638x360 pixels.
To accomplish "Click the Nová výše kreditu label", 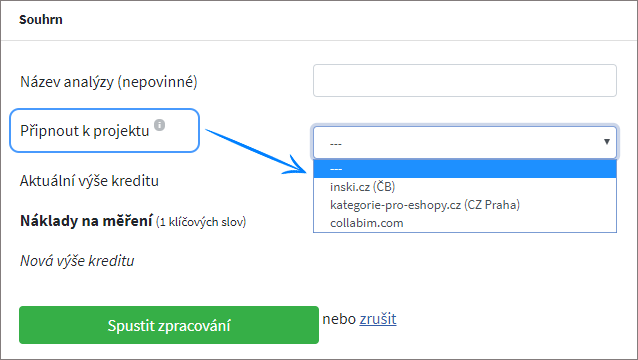I will click(x=77, y=261).
